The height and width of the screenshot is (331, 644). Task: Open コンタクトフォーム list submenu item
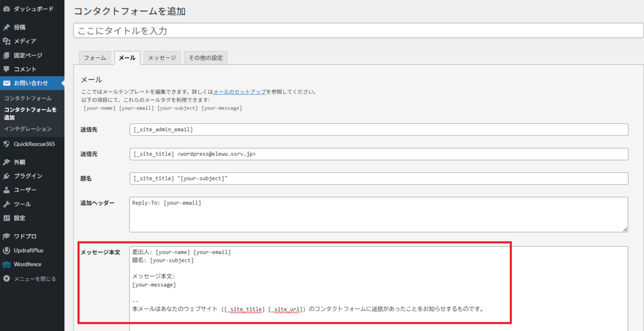click(27, 99)
